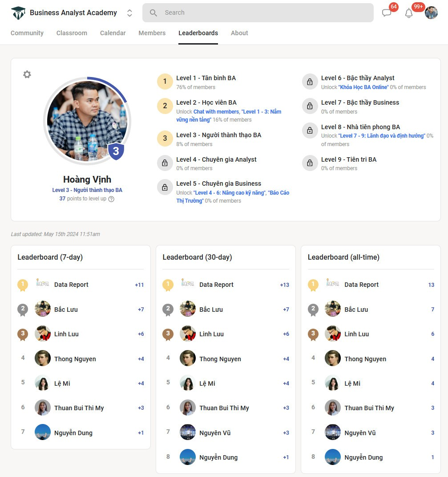Viewport: 448px width, 477px height.
Task: Open profile settings via the gear icon
Action: tap(27, 74)
